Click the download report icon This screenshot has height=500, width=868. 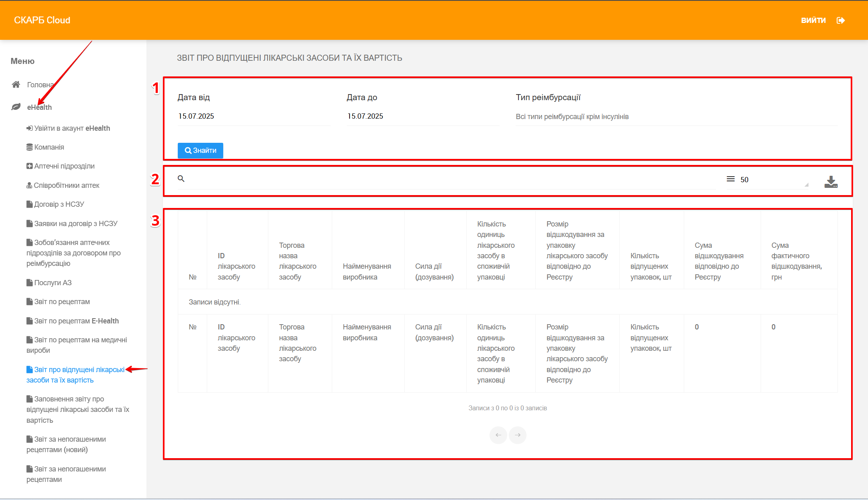point(831,182)
